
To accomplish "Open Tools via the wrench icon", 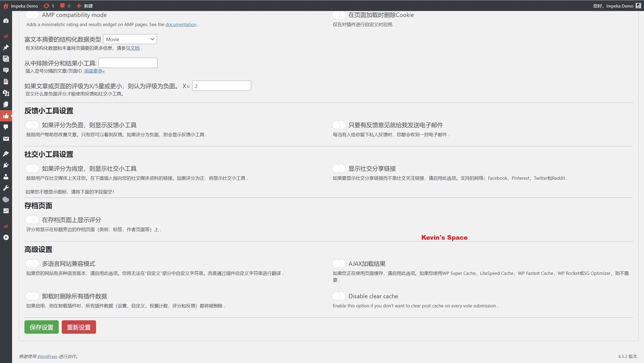I will pos(6,188).
